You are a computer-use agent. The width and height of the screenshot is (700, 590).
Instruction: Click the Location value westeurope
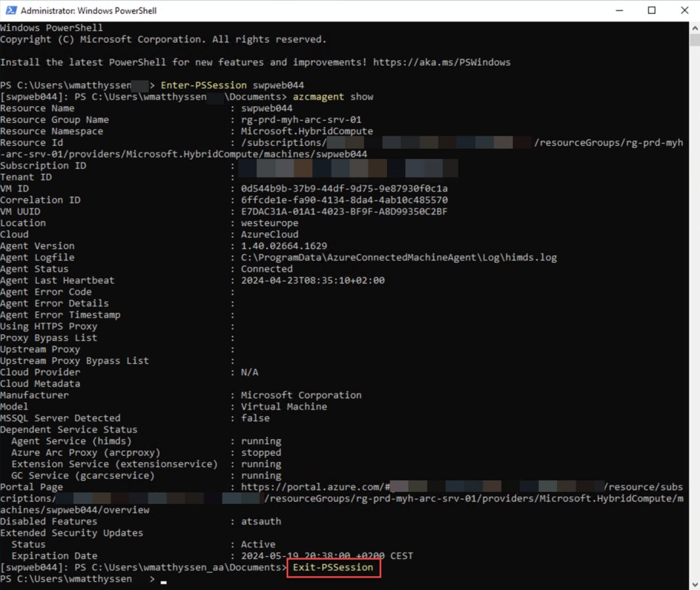[270, 223]
